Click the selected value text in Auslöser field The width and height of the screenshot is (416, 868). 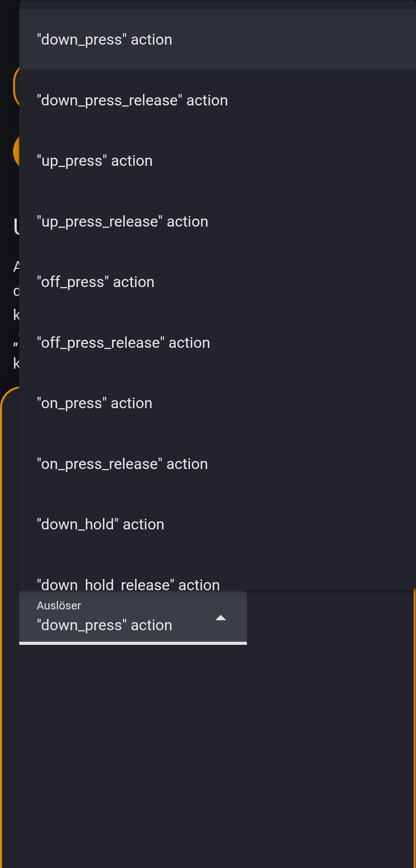104,625
